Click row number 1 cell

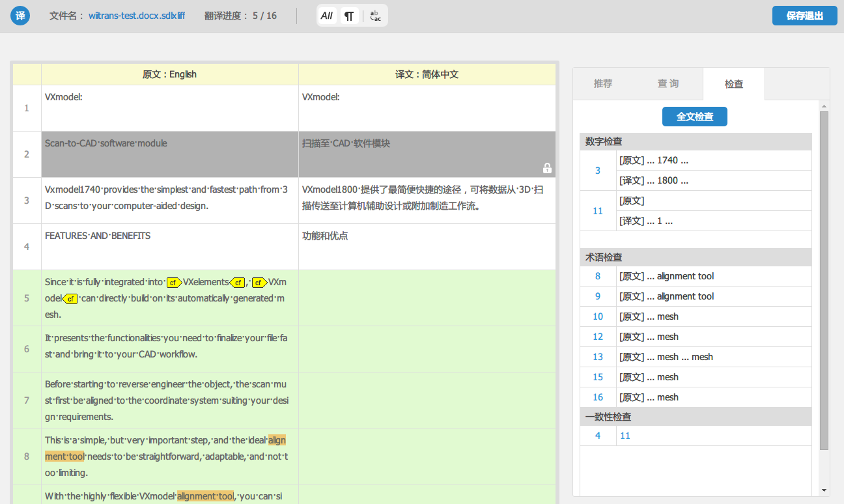point(27,108)
